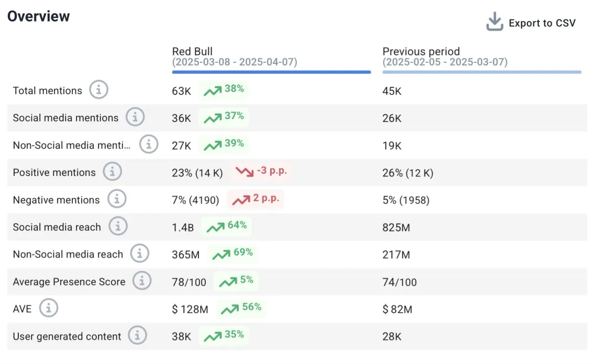Screen dimensions: 597x364
Task: Click the Negative mentions info icon
Action: [117, 199]
